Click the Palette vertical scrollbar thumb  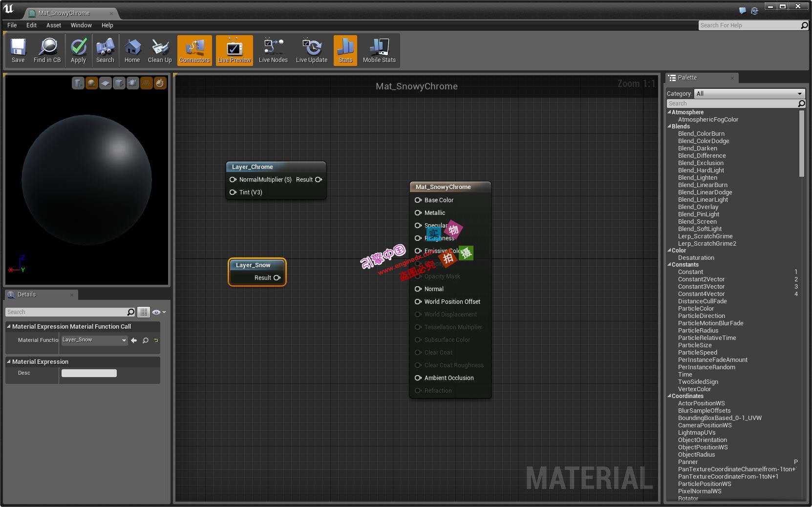pyautogui.click(x=802, y=143)
